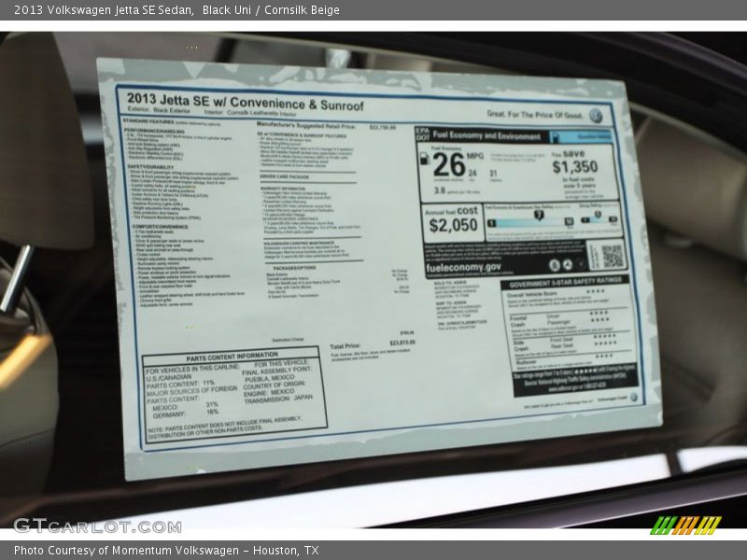Click the 'Total Price:' label
Screen dimensions: 747x560
(x=345, y=346)
